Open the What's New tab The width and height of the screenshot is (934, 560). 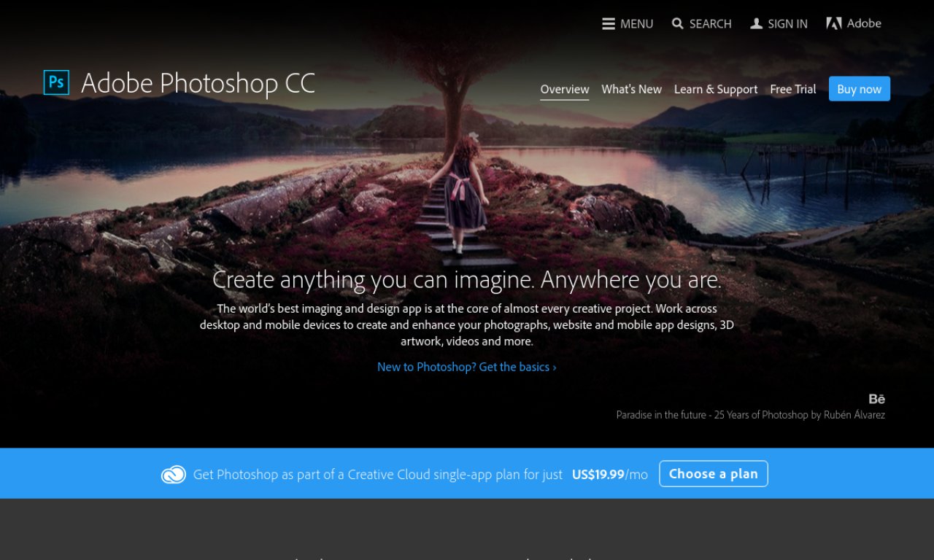[631, 89]
